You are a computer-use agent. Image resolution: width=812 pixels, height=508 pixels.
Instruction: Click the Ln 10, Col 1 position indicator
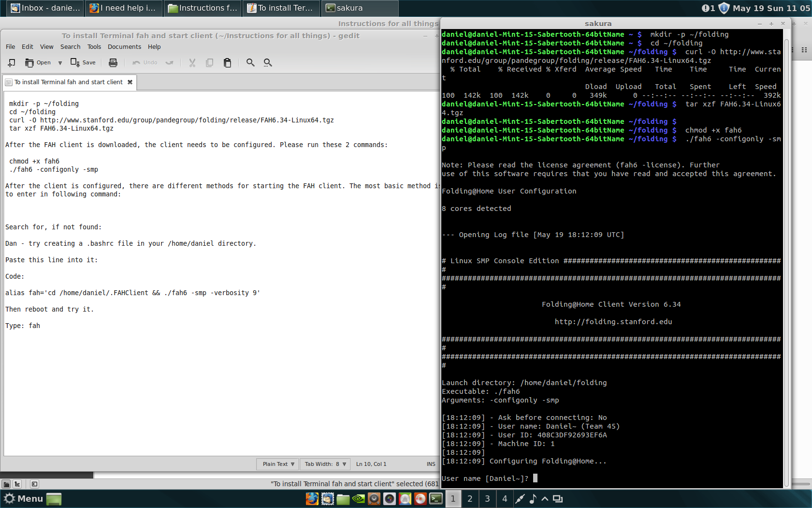click(371, 464)
